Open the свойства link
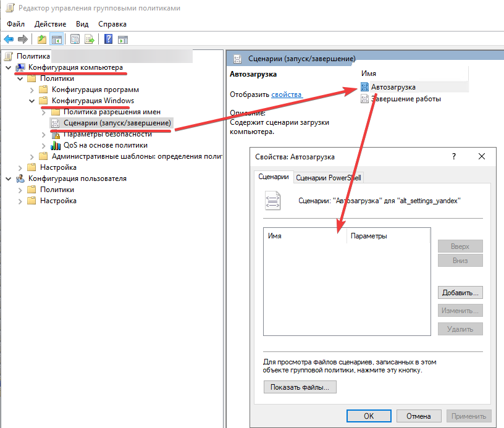Viewport: 504px width, 428px height. [287, 94]
